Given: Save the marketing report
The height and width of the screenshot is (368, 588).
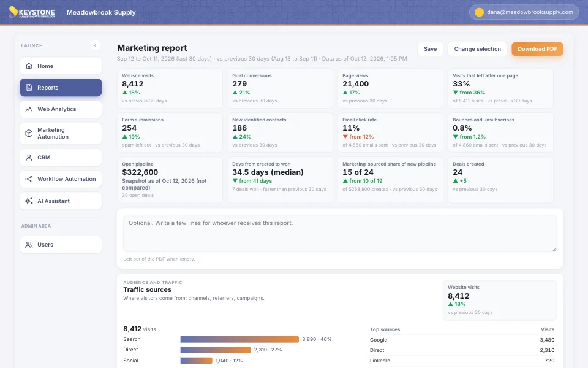Looking at the screenshot, I should (x=430, y=49).
